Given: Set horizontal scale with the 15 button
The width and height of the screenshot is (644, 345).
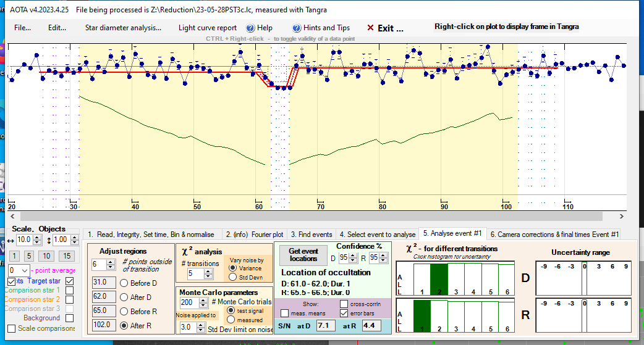Looking at the screenshot, I should pos(67,256).
